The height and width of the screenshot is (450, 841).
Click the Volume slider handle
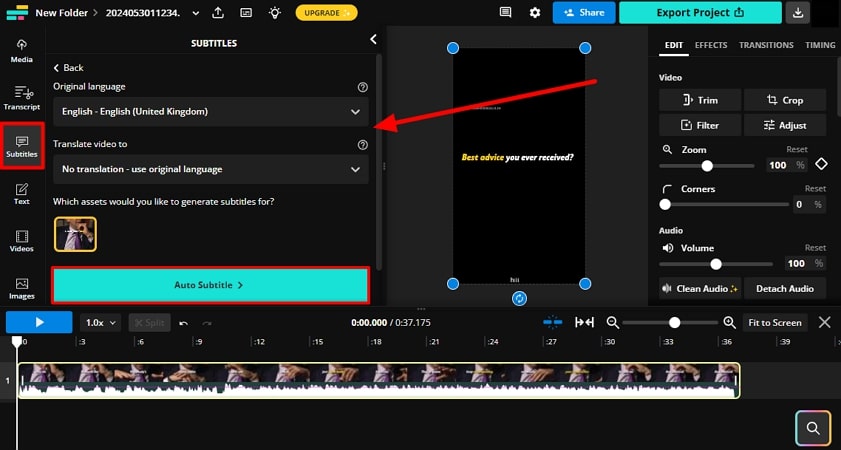715,264
